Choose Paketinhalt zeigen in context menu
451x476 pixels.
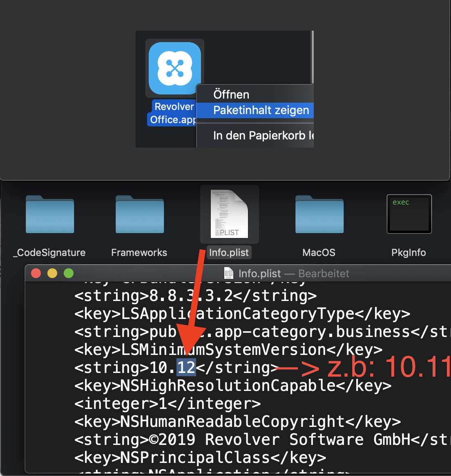[261, 110]
